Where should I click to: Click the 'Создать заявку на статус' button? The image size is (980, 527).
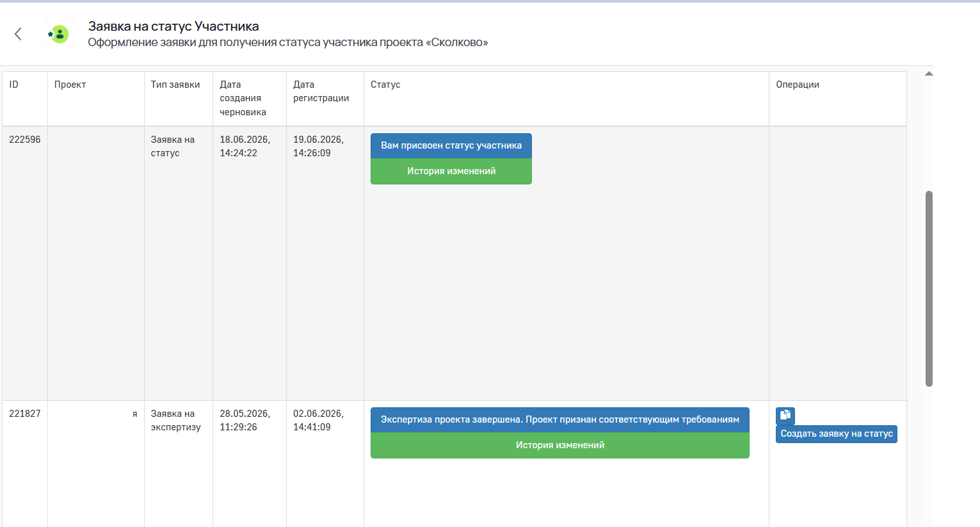[837, 434]
